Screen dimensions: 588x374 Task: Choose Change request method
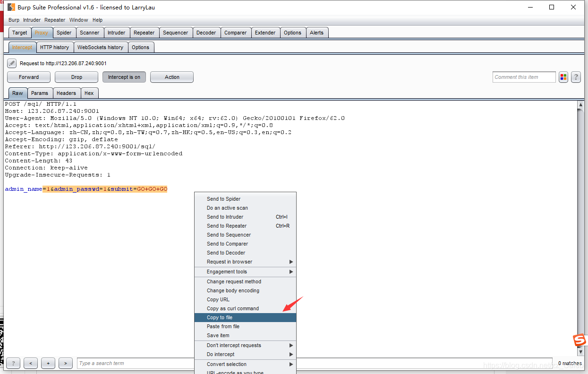point(245,281)
